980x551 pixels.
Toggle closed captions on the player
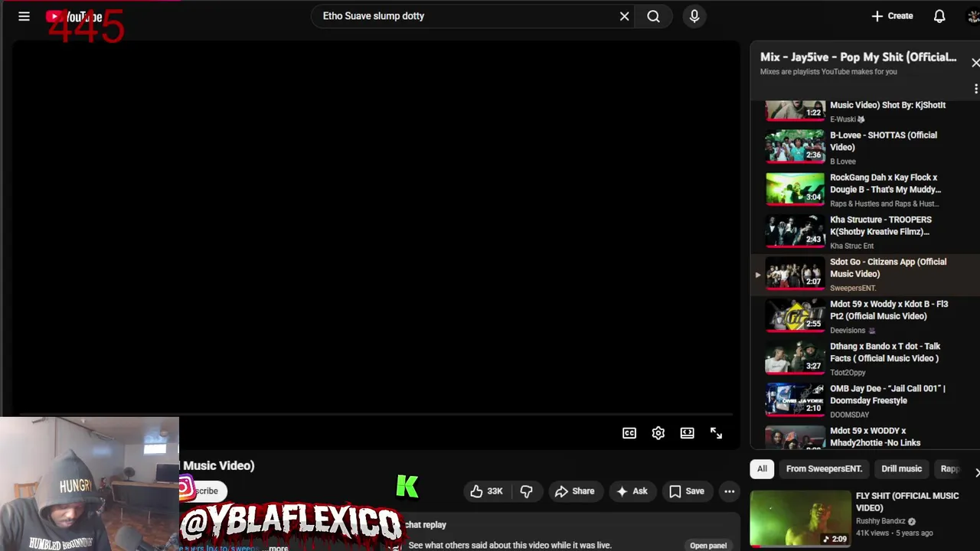click(629, 433)
